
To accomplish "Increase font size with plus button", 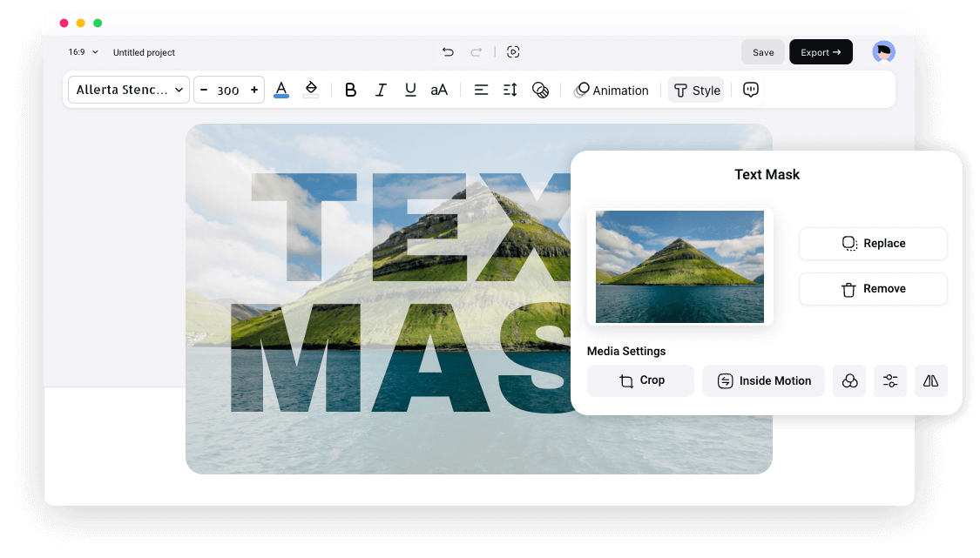I will (x=254, y=90).
